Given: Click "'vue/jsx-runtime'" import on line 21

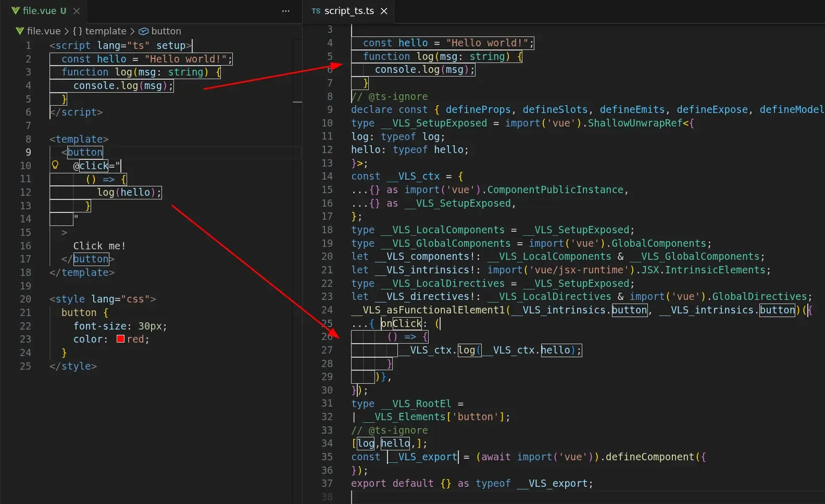Looking at the screenshot, I should 577,270.
